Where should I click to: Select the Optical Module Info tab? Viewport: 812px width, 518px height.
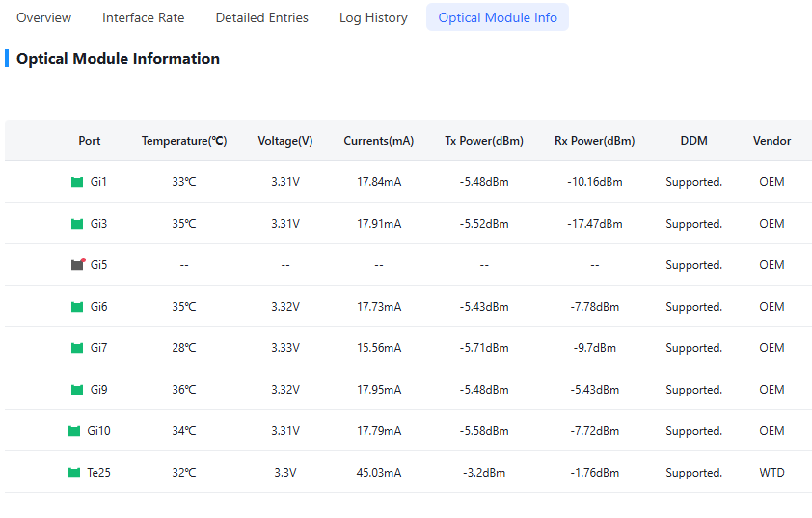click(x=498, y=17)
